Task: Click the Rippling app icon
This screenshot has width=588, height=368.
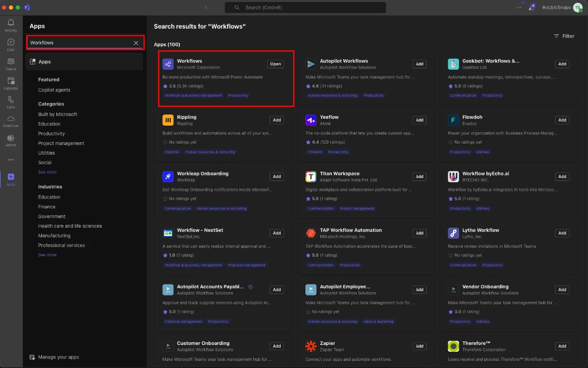Action: point(168,120)
